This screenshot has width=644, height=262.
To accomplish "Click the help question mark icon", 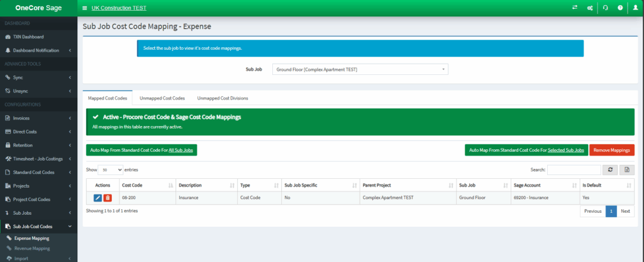I will pyautogui.click(x=620, y=8).
